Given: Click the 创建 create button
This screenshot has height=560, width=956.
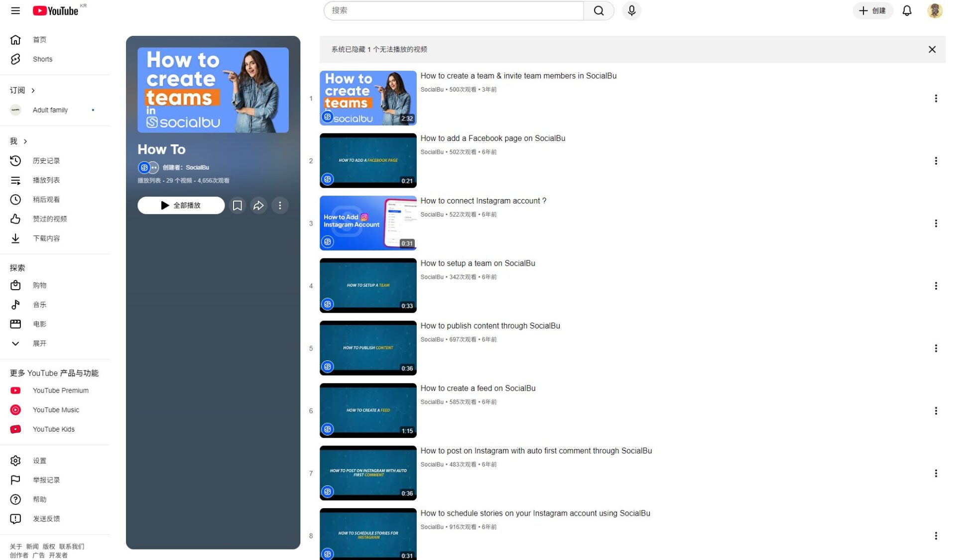Looking at the screenshot, I should coord(872,10).
